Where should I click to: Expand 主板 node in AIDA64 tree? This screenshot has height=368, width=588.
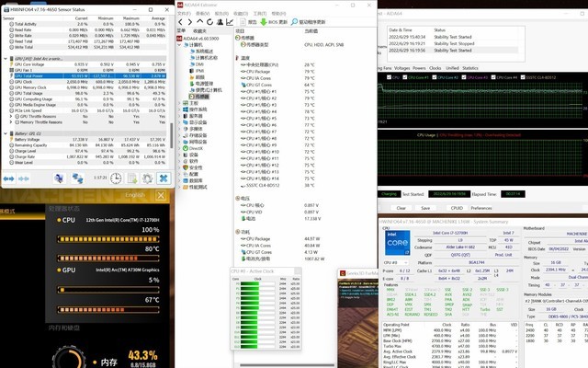coord(179,103)
